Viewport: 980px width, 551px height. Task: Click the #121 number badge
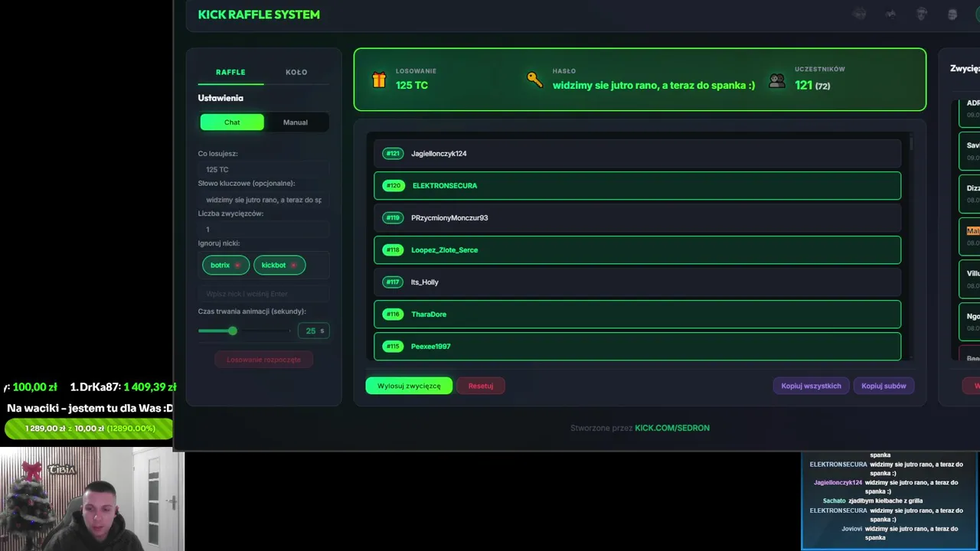click(x=393, y=154)
